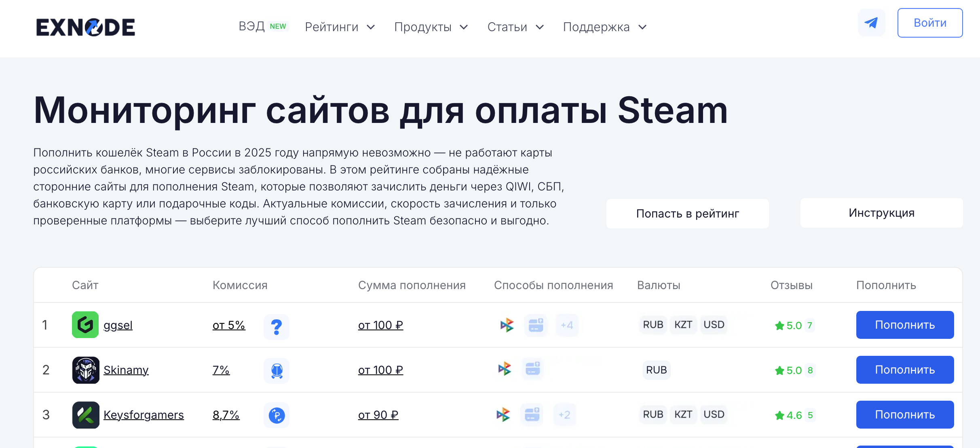Click the SBP payment icon in ggsel row
980x448 pixels.
point(507,325)
